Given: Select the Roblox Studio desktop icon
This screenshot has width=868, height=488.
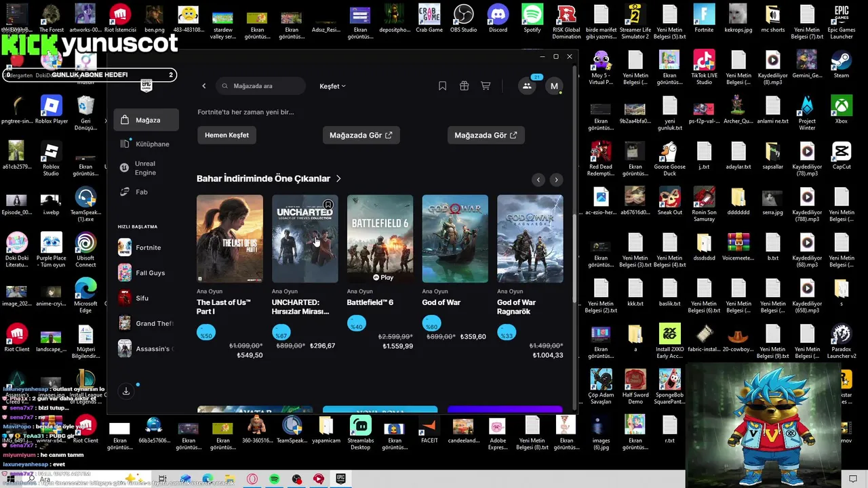Looking at the screenshot, I should (x=51, y=159).
